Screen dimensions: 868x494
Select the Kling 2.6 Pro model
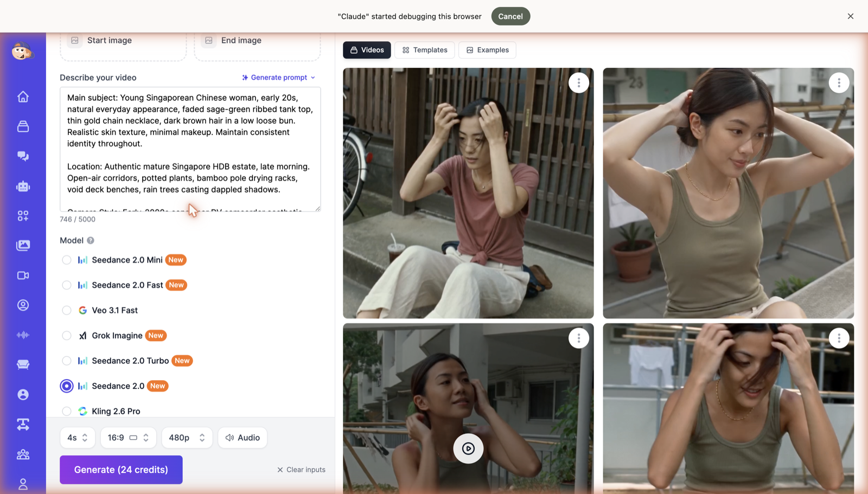[x=67, y=411]
